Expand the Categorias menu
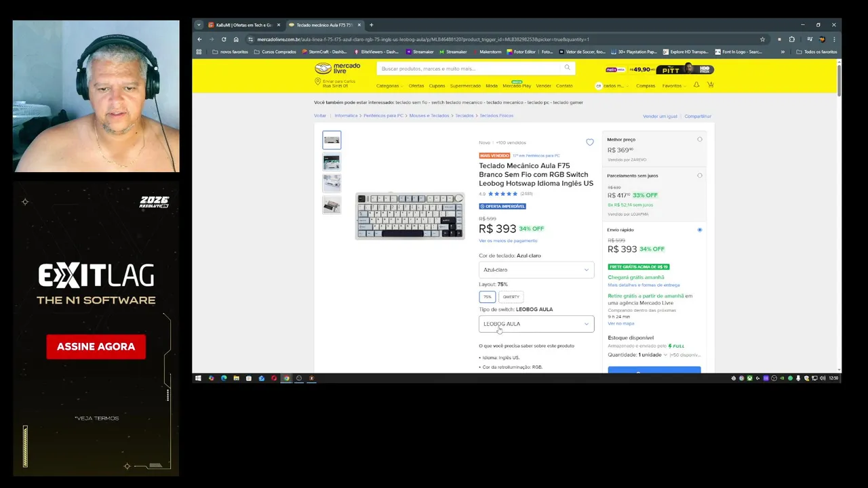The image size is (868, 488). coord(389,86)
